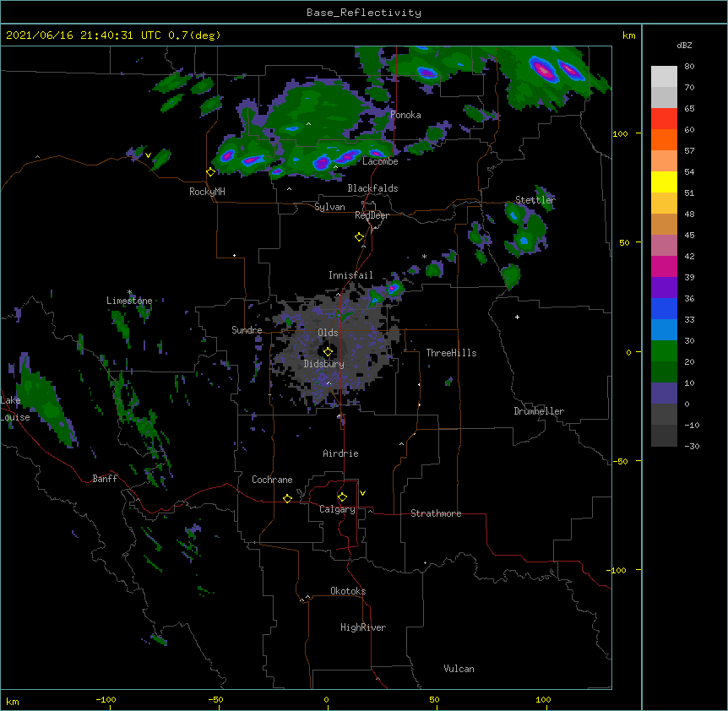
Task: Click the RockyMH town label
Action: pos(207,192)
